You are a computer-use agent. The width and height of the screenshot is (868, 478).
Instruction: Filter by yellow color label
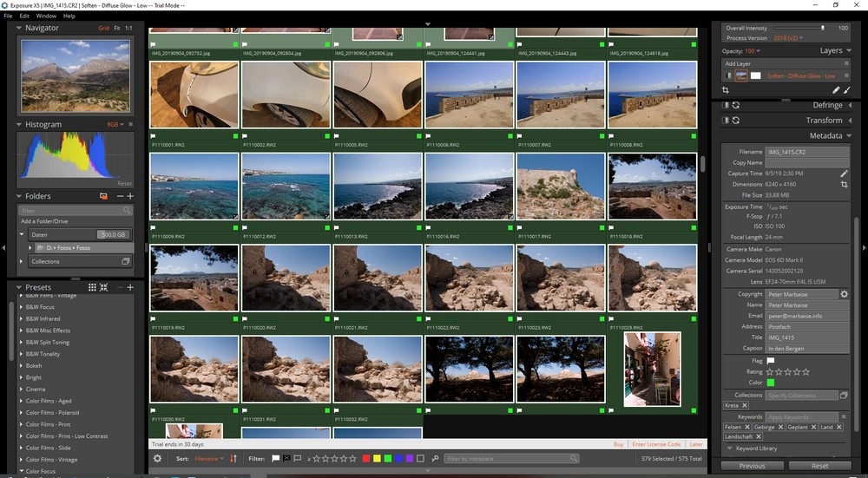click(377, 459)
